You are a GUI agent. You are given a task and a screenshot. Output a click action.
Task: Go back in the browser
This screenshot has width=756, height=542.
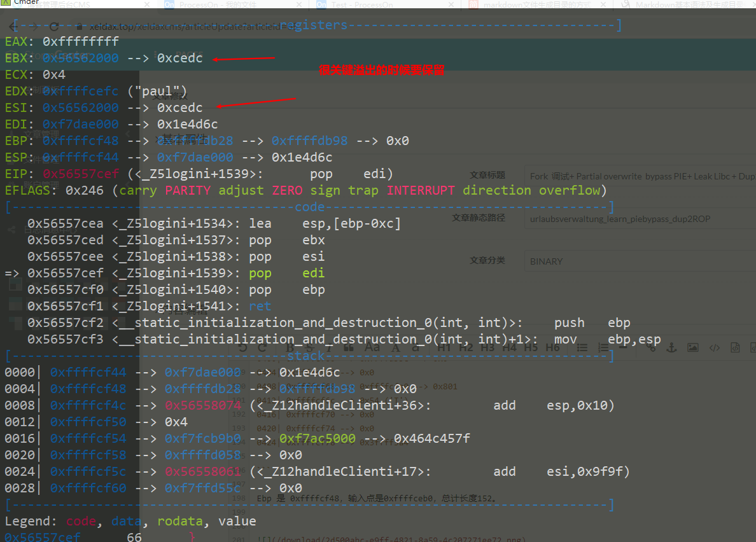coord(13,27)
